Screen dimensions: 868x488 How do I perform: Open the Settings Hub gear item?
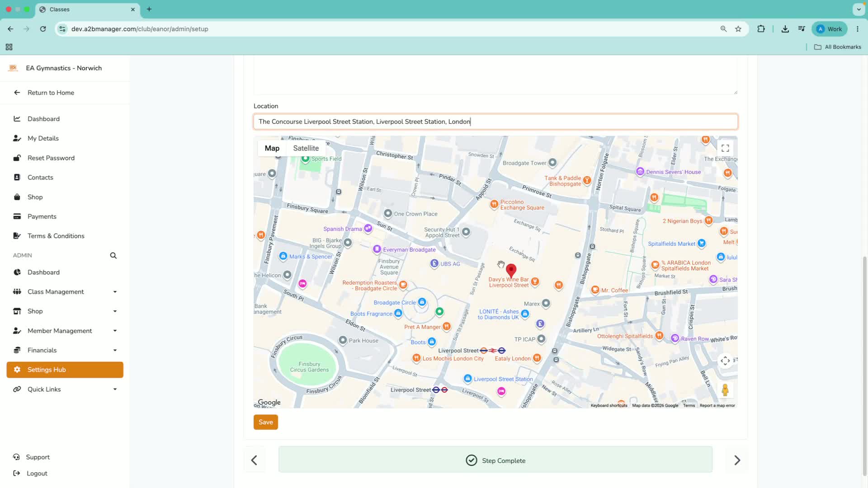pyautogui.click(x=65, y=370)
